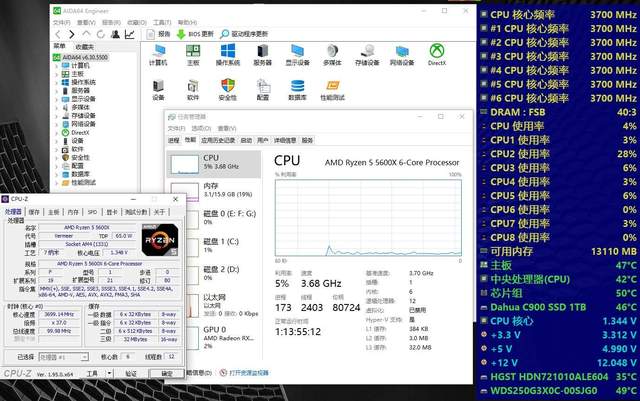This screenshot has width=640, height=401.
Task: Expand the DirectX node in AIDA64 tree
Action: point(56,133)
